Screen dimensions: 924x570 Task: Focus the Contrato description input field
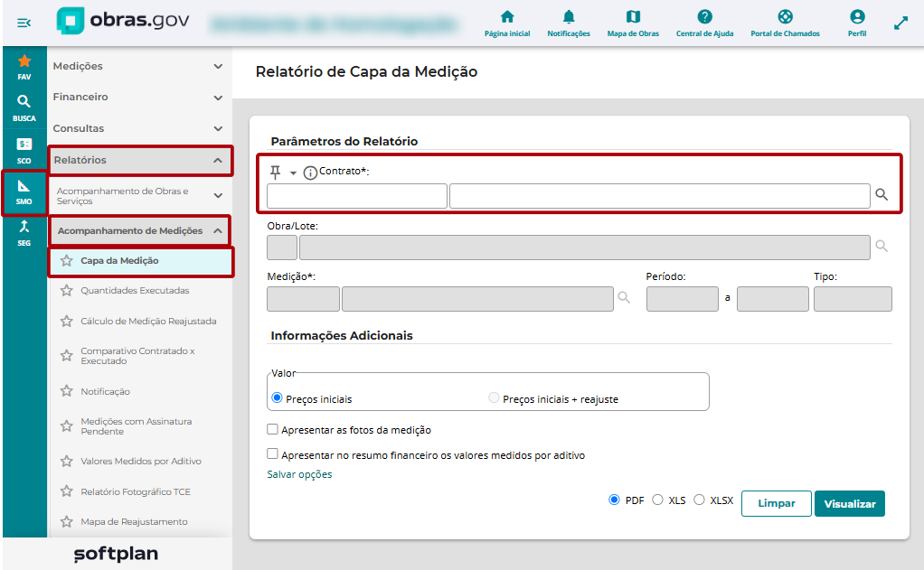coord(659,196)
